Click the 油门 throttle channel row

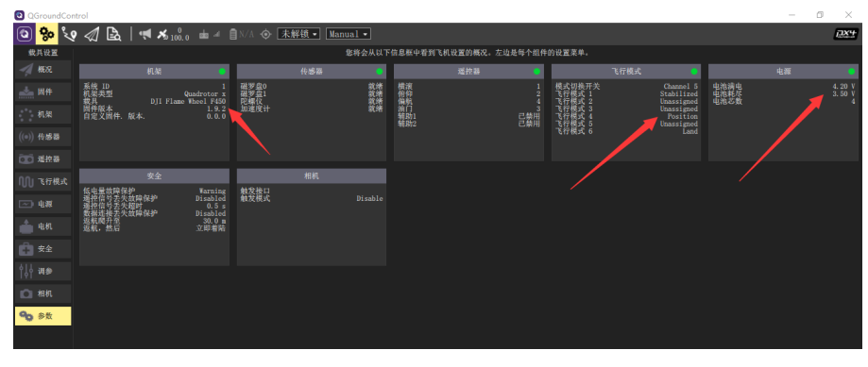468,108
